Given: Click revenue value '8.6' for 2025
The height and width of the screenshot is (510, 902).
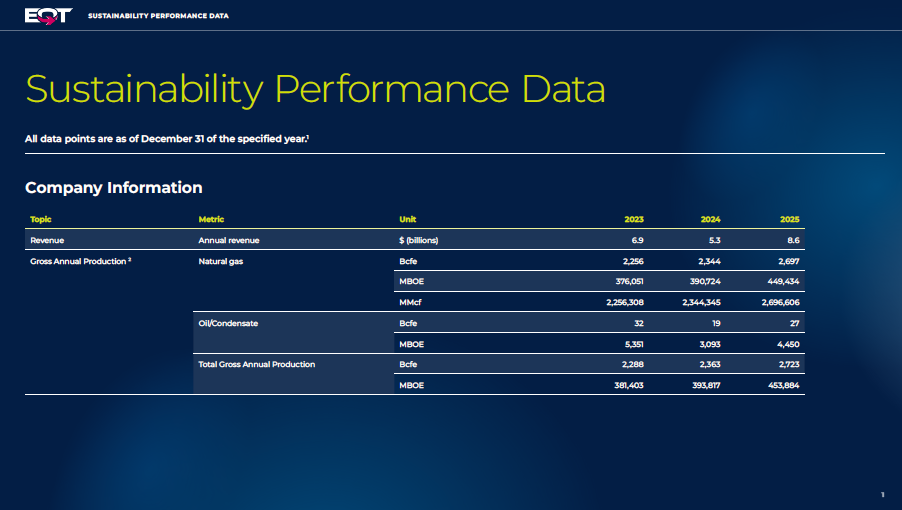Looking at the screenshot, I should 793,240.
